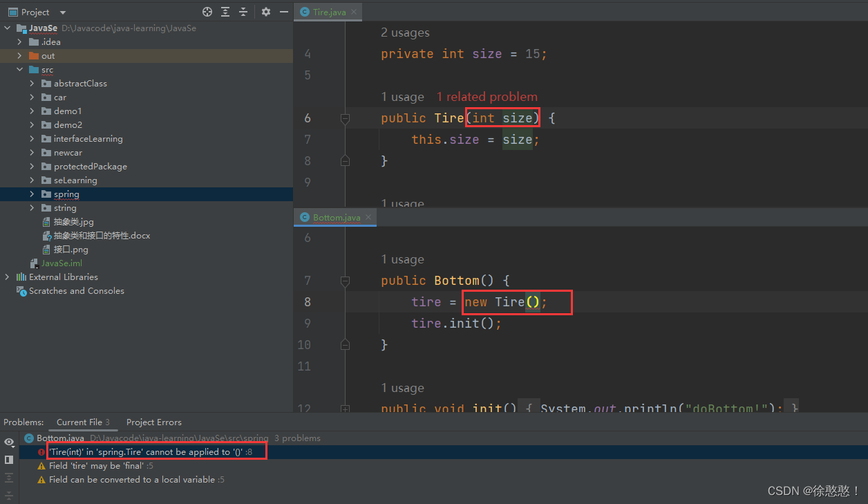Toggle editor preview in Problems sidebar
Image resolution: width=868 pixels, height=504 pixels.
point(9,460)
